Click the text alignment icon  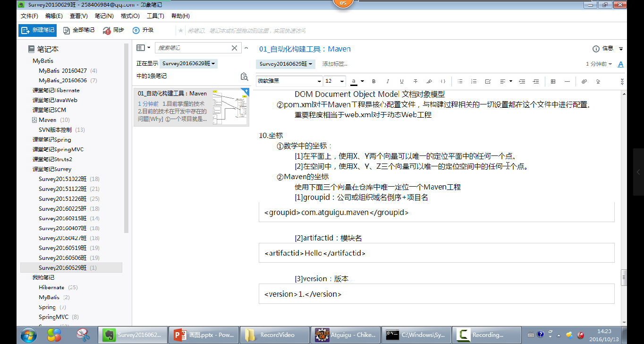[x=503, y=81]
